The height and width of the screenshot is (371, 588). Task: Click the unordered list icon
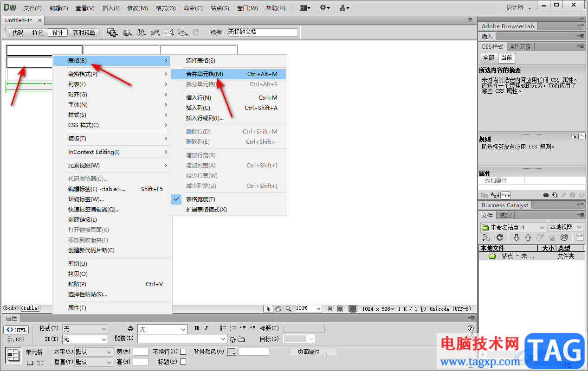pos(223,328)
